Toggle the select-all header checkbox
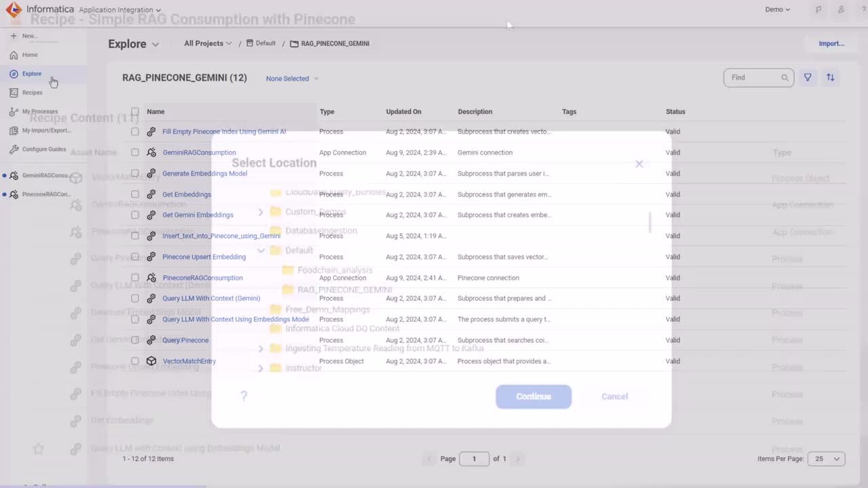Viewport: 868px width, 488px height. pos(135,112)
